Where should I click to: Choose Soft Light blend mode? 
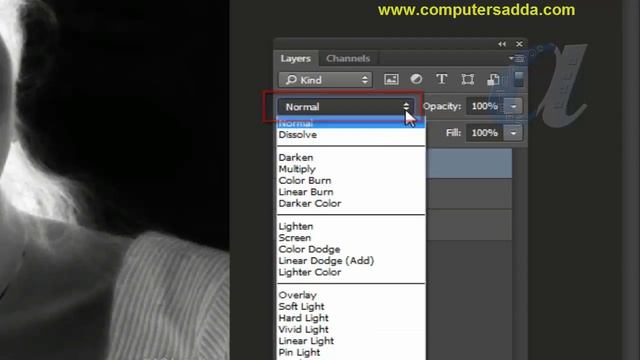pos(351,307)
